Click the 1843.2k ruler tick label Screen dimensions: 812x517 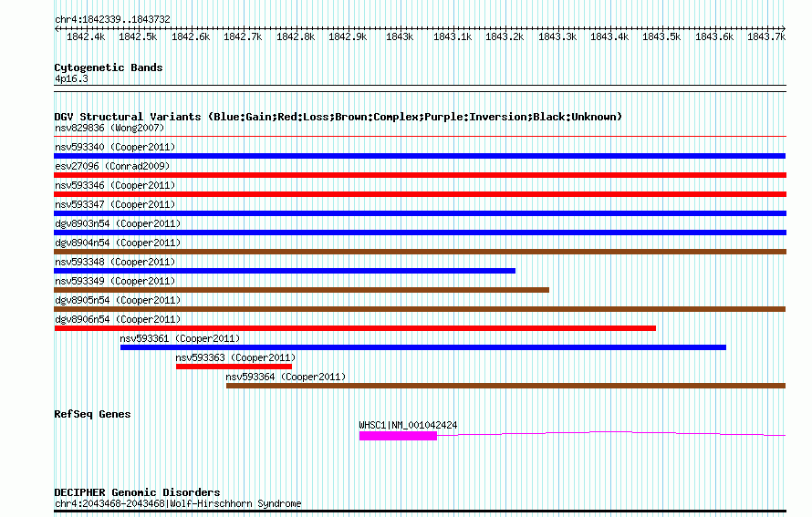(505, 36)
